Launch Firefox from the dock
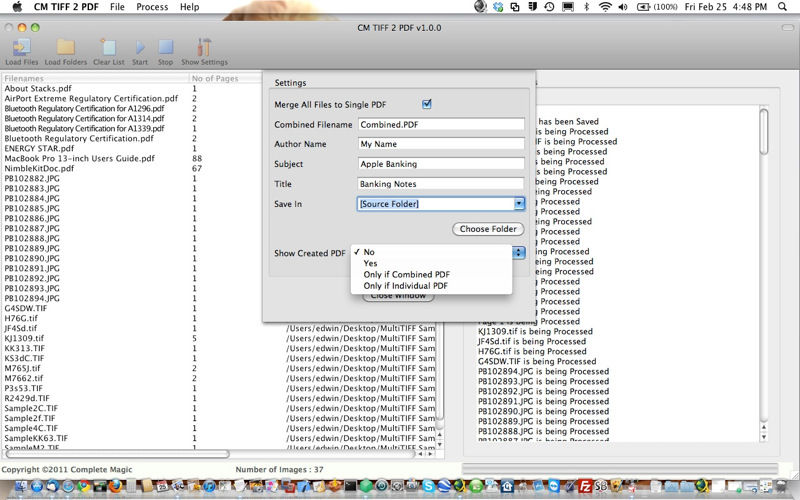 point(115,486)
